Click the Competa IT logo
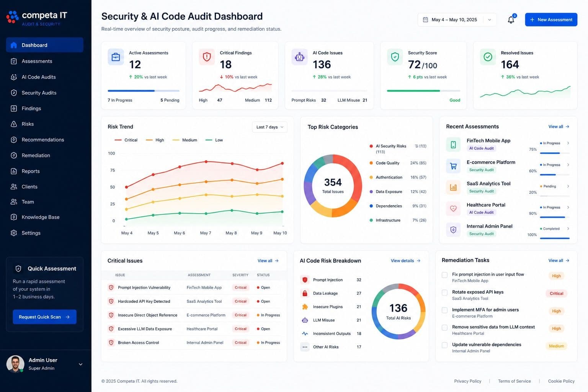The image size is (588, 392). (37, 18)
